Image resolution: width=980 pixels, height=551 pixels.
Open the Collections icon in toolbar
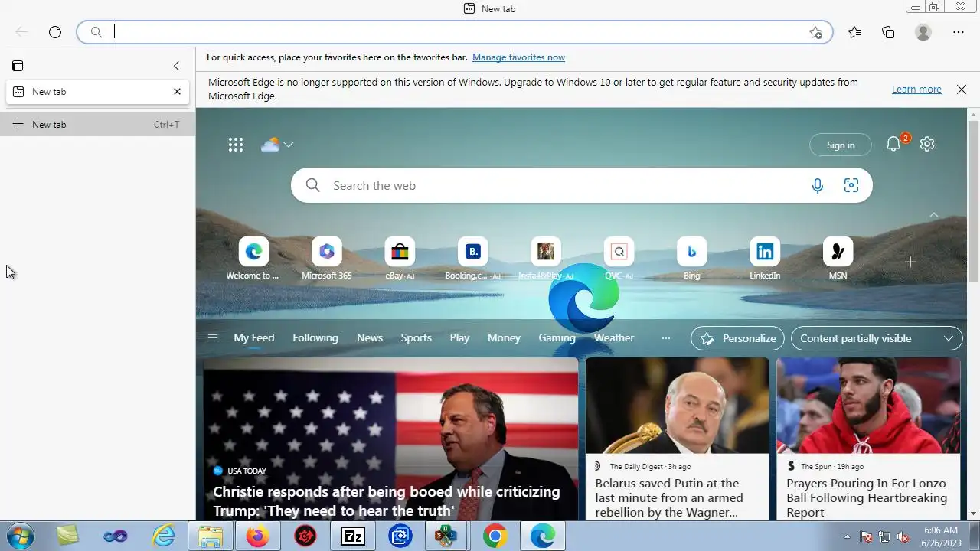pyautogui.click(x=888, y=32)
